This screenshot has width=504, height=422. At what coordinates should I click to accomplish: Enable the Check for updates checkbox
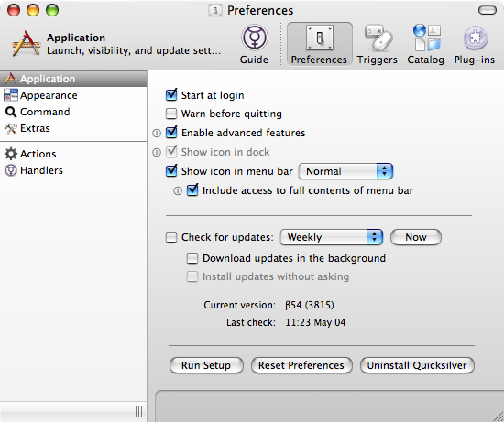[171, 237]
